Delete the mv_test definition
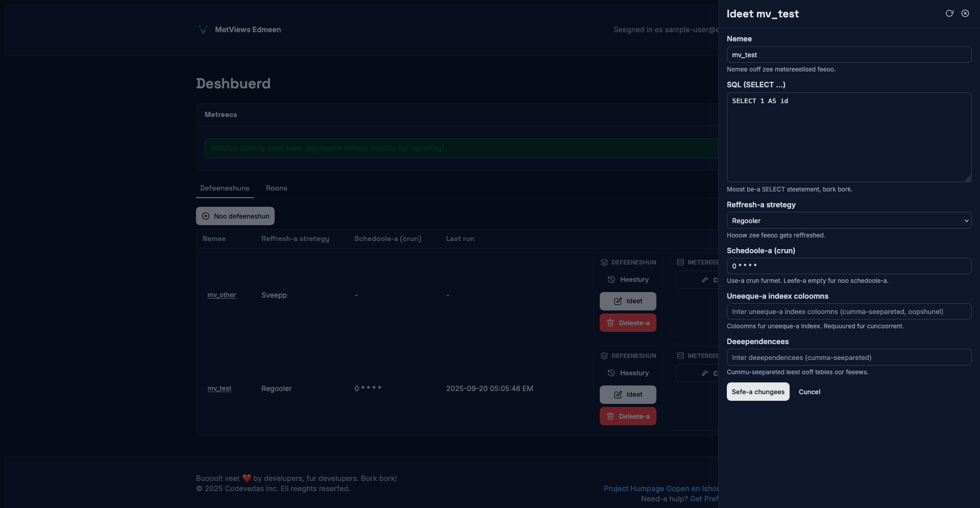 pyautogui.click(x=628, y=417)
